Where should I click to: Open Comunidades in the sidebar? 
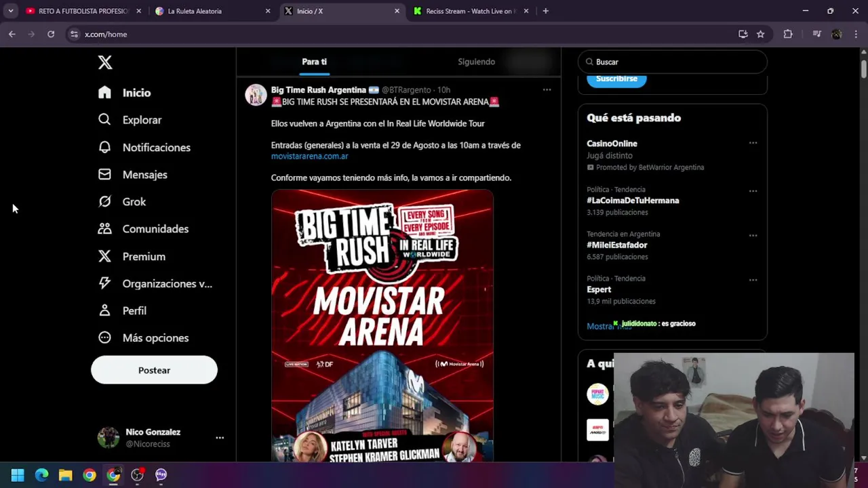[143, 228]
